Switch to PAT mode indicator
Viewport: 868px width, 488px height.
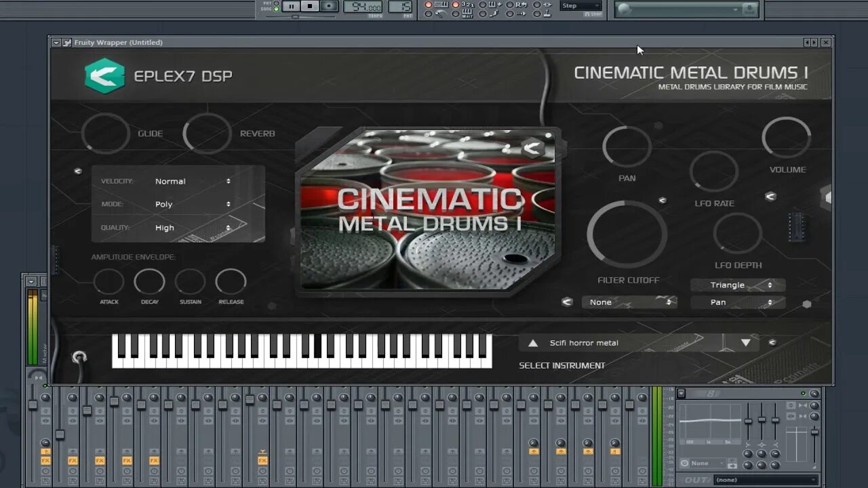[x=277, y=3]
